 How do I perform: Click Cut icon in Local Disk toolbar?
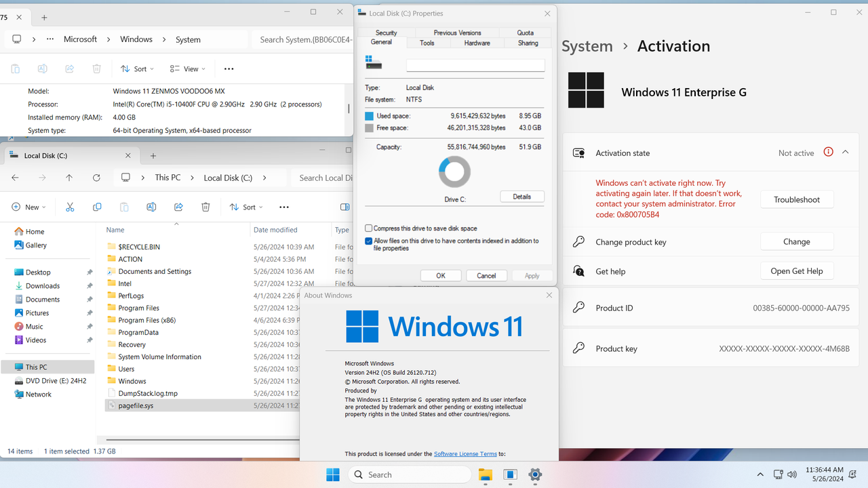coord(70,207)
